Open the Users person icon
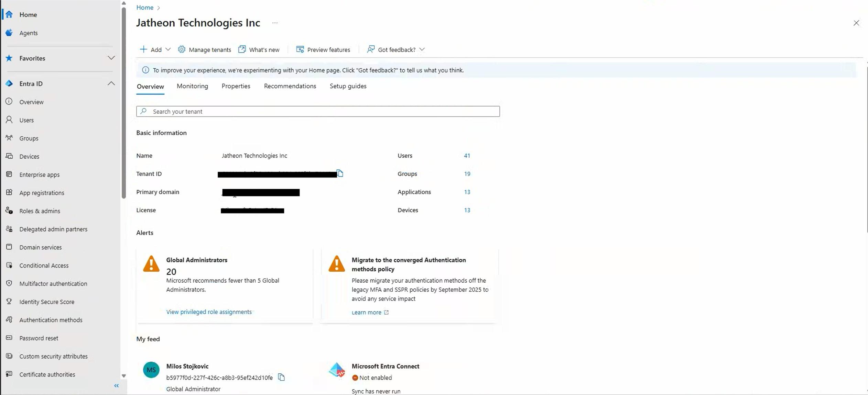868x395 pixels. coord(9,120)
